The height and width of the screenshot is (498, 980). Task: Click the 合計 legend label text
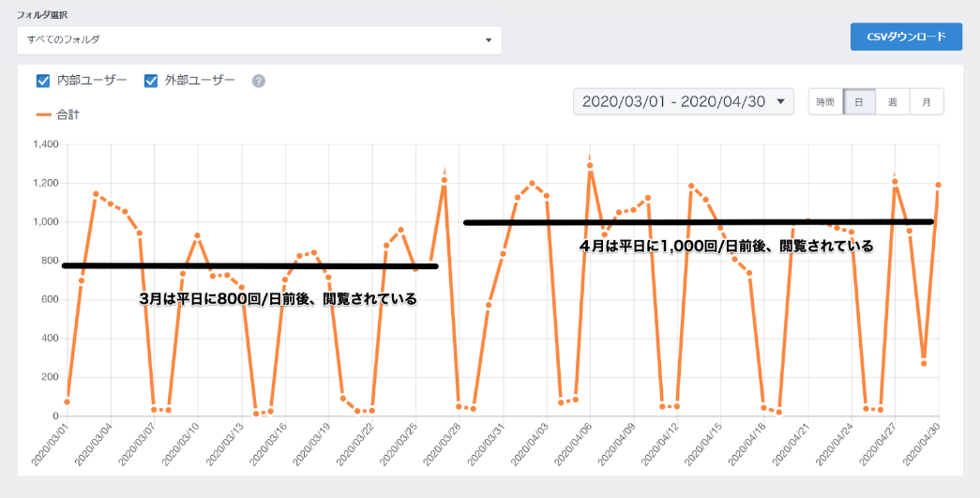pos(68,113)
